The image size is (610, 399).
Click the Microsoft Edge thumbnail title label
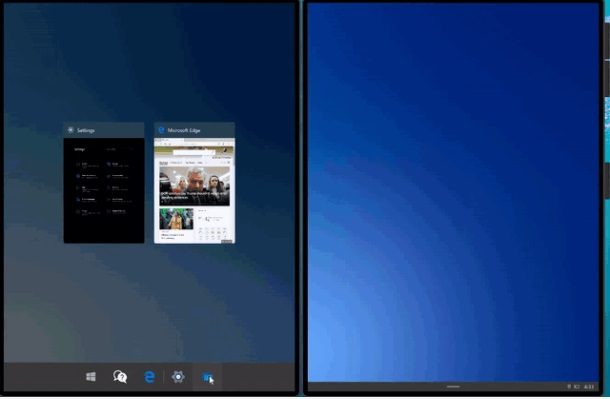coord(184,130)
